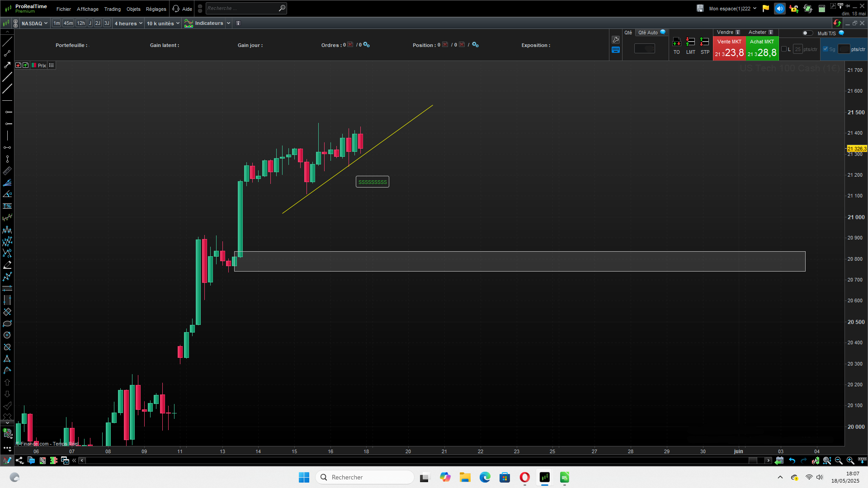The width and height of the screenshot is (868, 488).
Task: Open the Réglages menu
Action: (156, 9)
